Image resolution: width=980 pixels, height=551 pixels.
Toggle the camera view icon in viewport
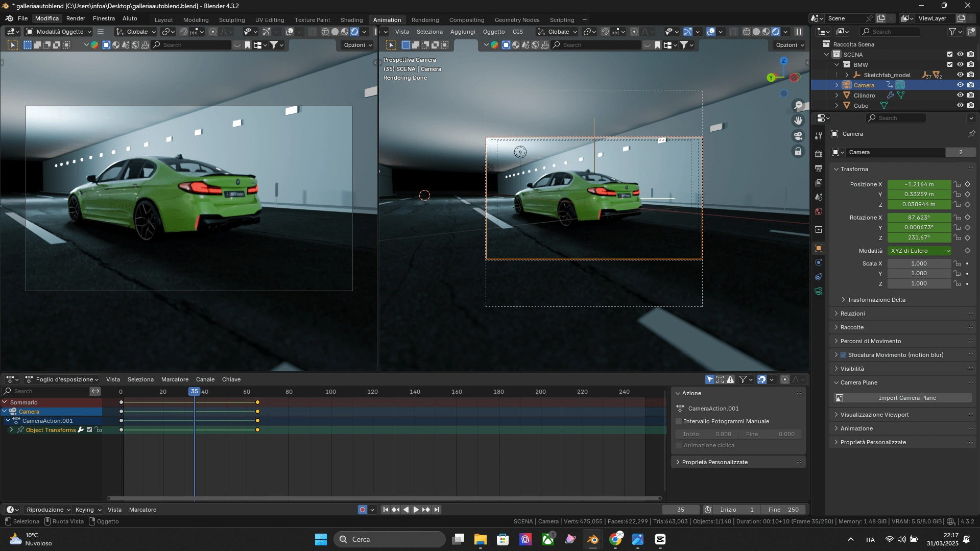(798, 136)
